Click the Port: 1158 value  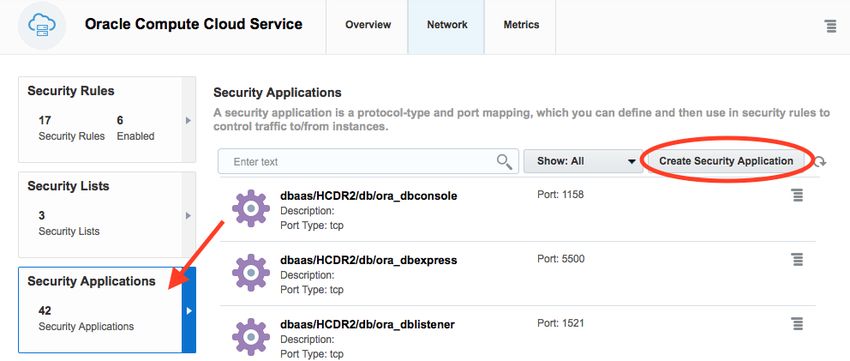coord(561,194)
